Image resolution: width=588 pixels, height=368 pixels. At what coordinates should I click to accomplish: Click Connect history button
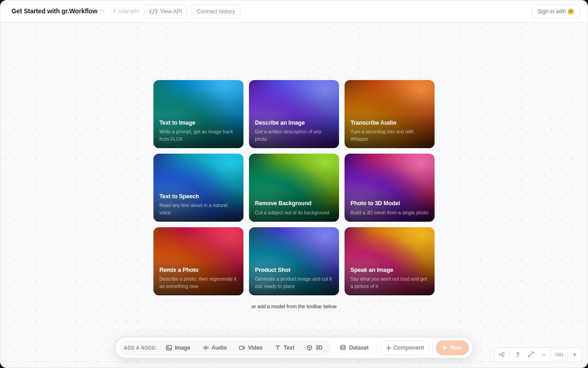click(x=216, y=11)
